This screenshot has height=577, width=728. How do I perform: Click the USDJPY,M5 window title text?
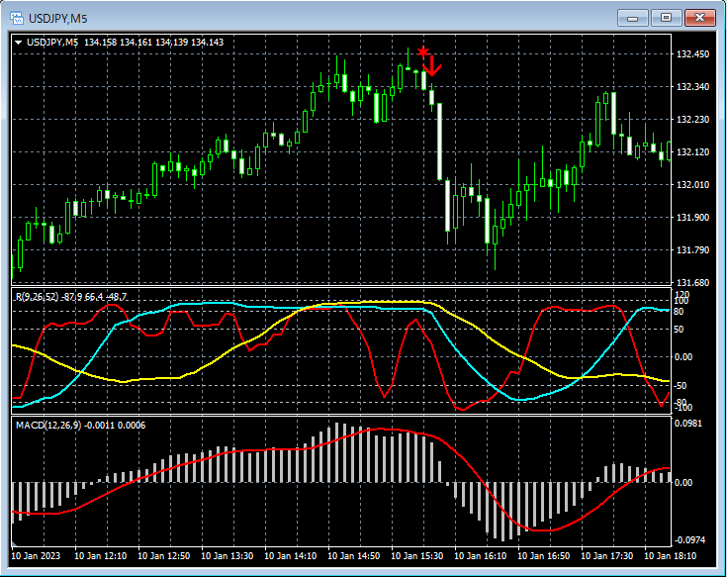point(58,19)
